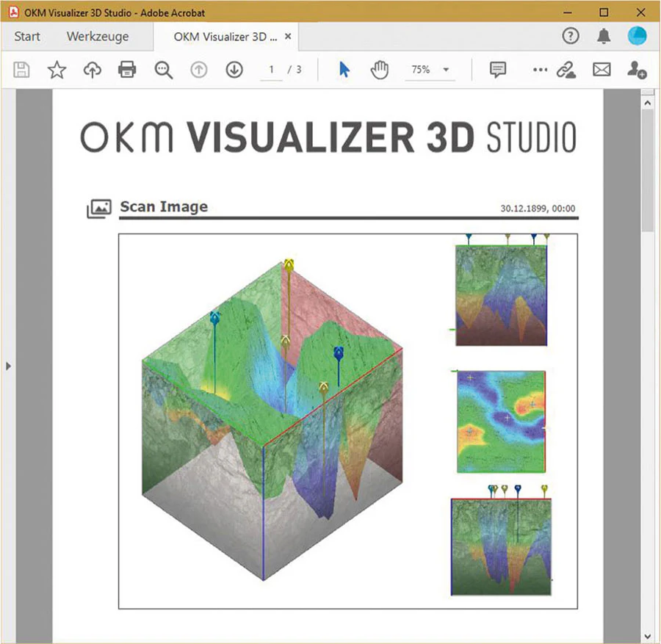The image size is (661, 644).
Task: Activate the hand pan tool
Action: click(x=380, y=70)
